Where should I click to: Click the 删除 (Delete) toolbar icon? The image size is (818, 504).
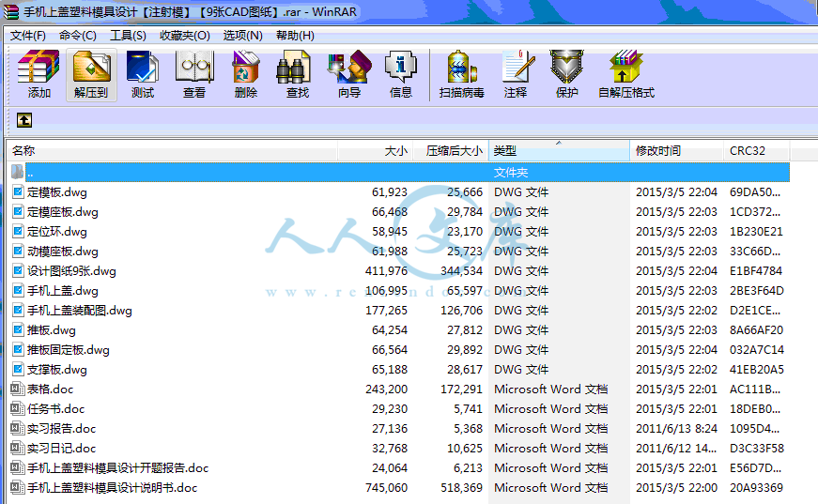click(246, 67)
